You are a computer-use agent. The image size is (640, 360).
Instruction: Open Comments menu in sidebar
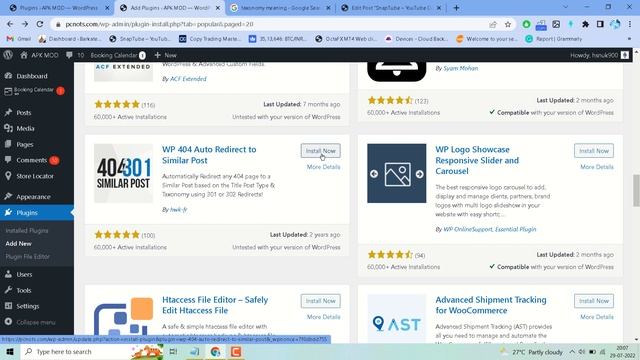coord(31,160)
